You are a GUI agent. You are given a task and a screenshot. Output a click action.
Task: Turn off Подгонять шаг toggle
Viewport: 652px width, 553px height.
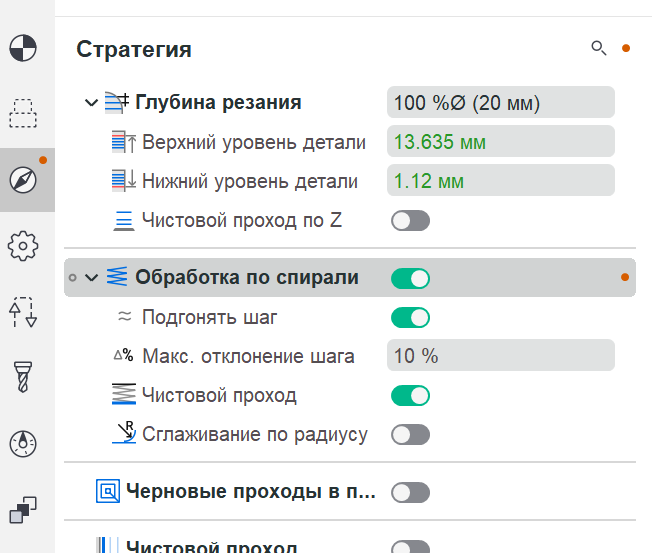tap(410, 317)
